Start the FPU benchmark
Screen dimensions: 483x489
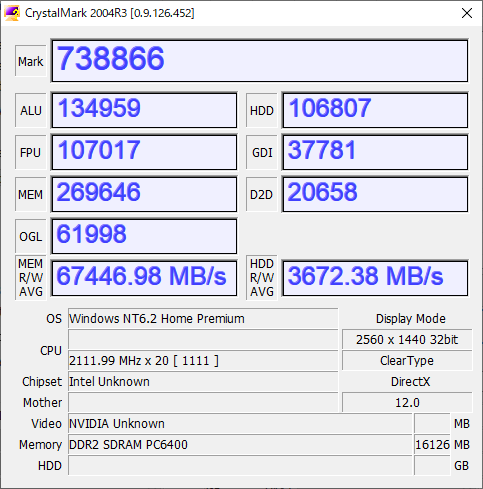(31, 152)
